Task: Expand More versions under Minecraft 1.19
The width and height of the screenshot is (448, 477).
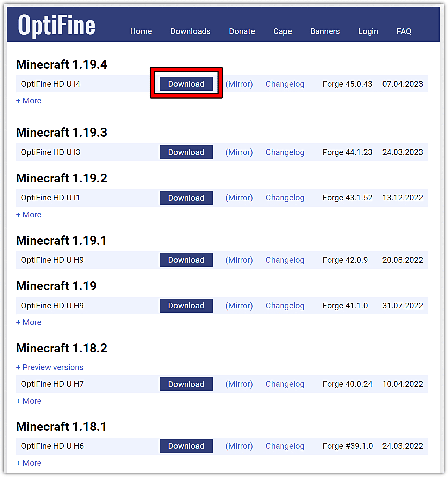Action: click(x=29, y=322)
